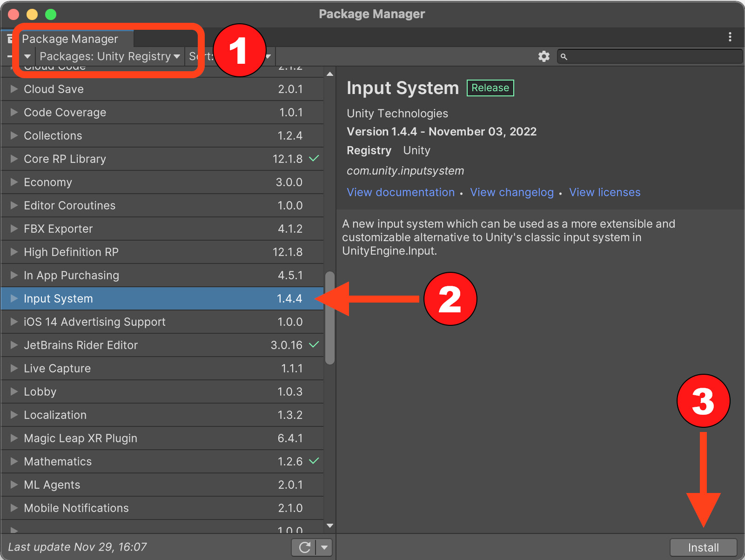Expand the Localization package arrow
Image resolution: width=745 pixels, height=560 pixels.
14,415
